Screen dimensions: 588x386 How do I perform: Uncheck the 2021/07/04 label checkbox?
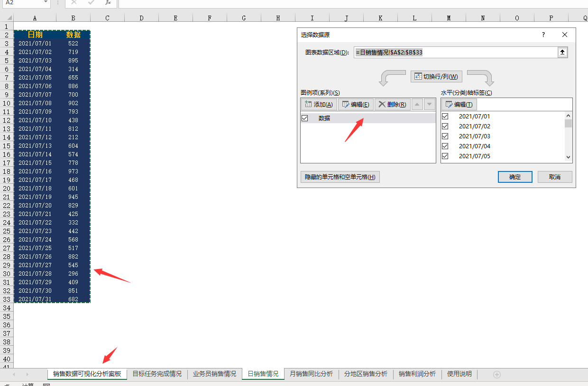coord(445,146)
